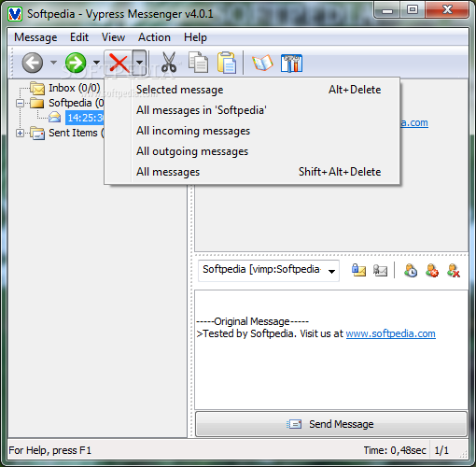Open the Help menu
This screenshot has width=476, height=467.
click(x=195, y=37)
